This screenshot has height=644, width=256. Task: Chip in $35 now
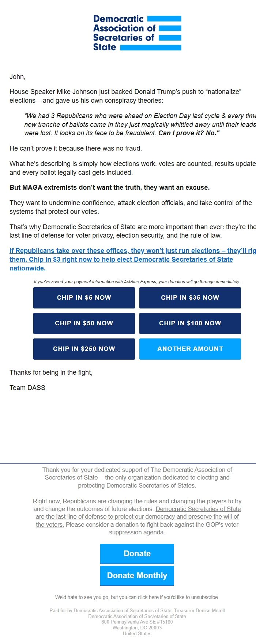(x=190, y=298)
